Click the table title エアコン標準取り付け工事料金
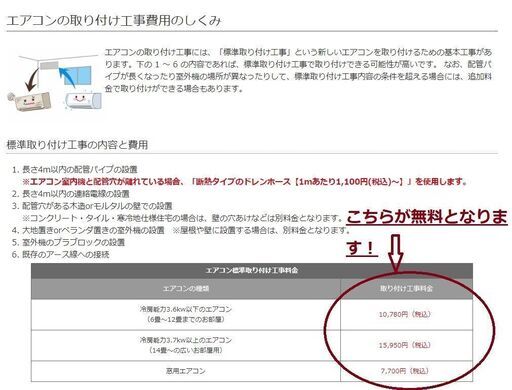 (x=252, y=270)
